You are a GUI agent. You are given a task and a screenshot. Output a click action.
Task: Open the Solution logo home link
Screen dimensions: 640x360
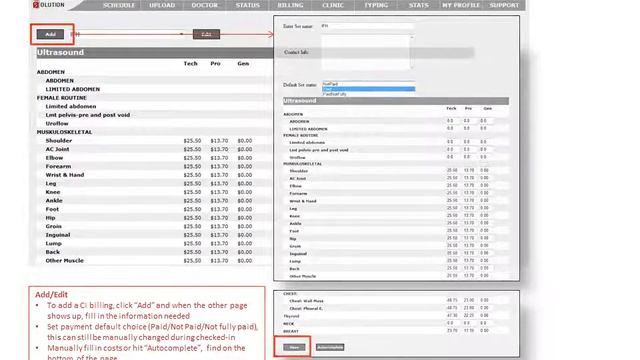click(x=49, y=5)
